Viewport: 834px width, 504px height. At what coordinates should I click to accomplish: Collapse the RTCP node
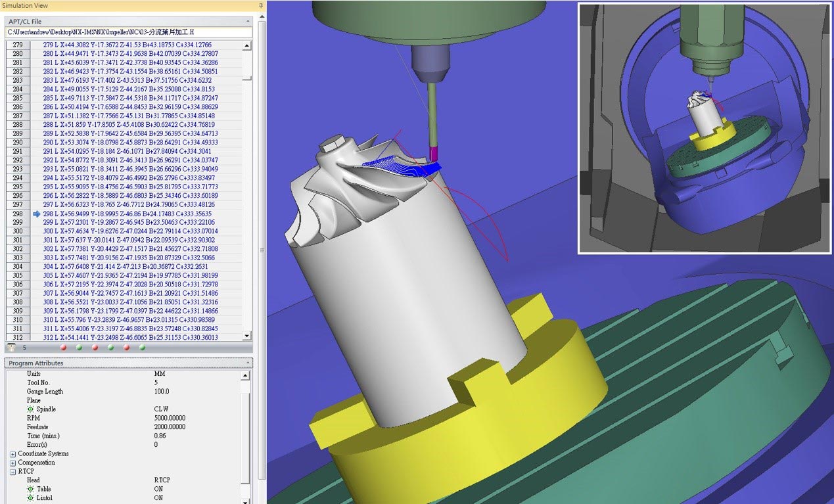point(13,472)
